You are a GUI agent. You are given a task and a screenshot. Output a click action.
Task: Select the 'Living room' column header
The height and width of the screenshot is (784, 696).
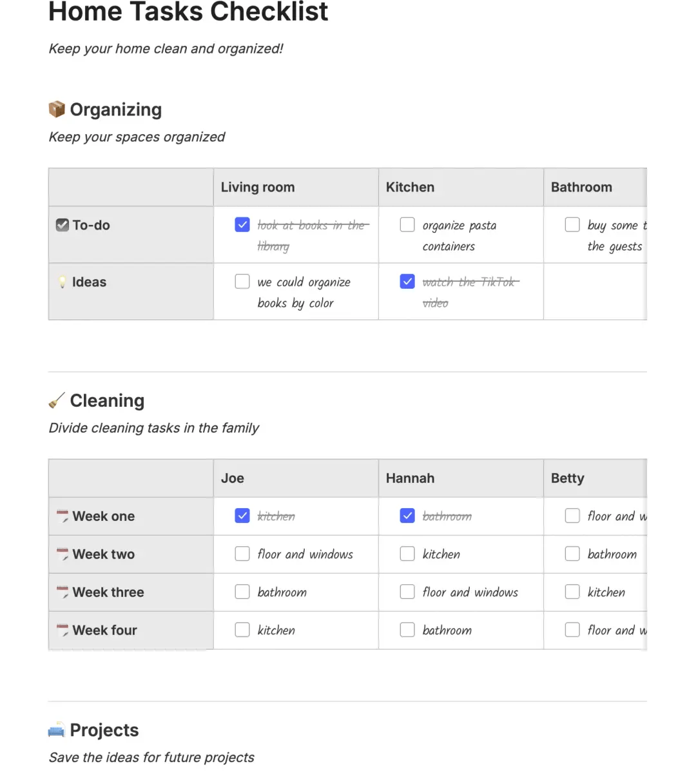pos(258,187)
